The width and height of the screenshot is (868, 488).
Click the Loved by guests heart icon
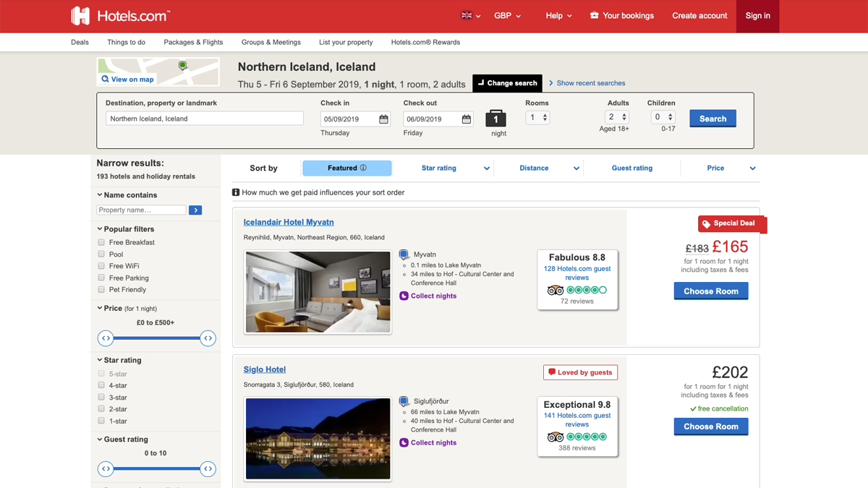552,372
